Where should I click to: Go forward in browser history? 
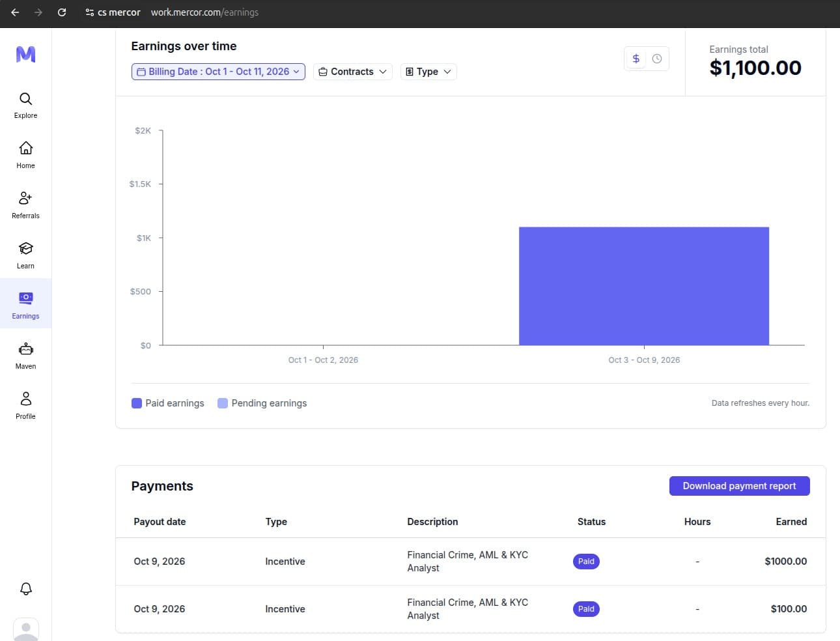point(38,12)
